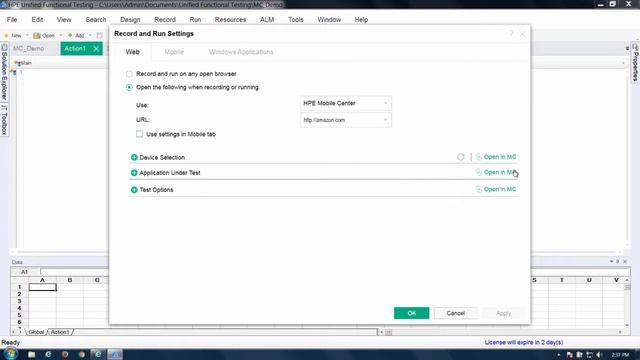
Task: Open the URL dropdown with amazon.com
Action: (345, 120)
